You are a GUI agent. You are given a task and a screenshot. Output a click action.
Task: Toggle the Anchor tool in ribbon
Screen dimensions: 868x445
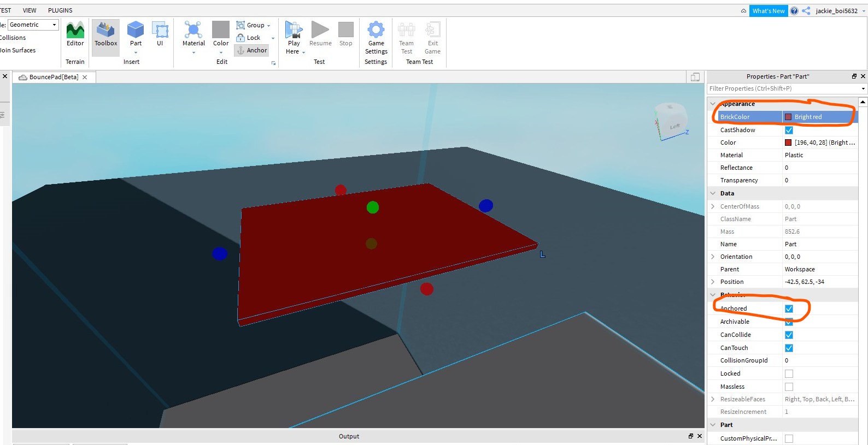[x=251, y=50]
